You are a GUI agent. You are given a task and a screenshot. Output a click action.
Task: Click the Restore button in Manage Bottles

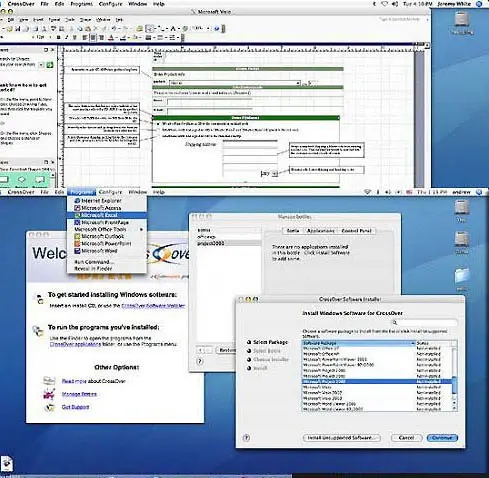click(x=227, y=350)
